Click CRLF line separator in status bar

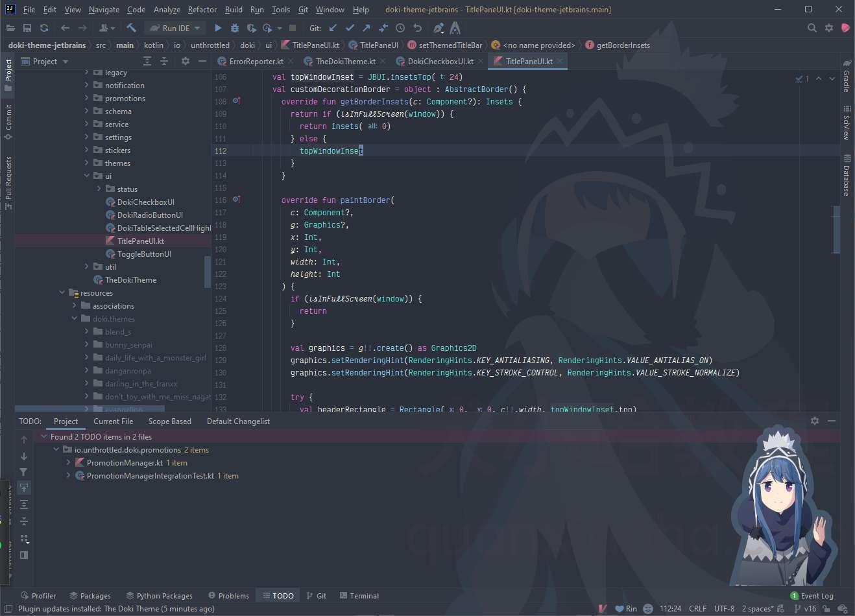pyautogui.click(x=697, y=609)
